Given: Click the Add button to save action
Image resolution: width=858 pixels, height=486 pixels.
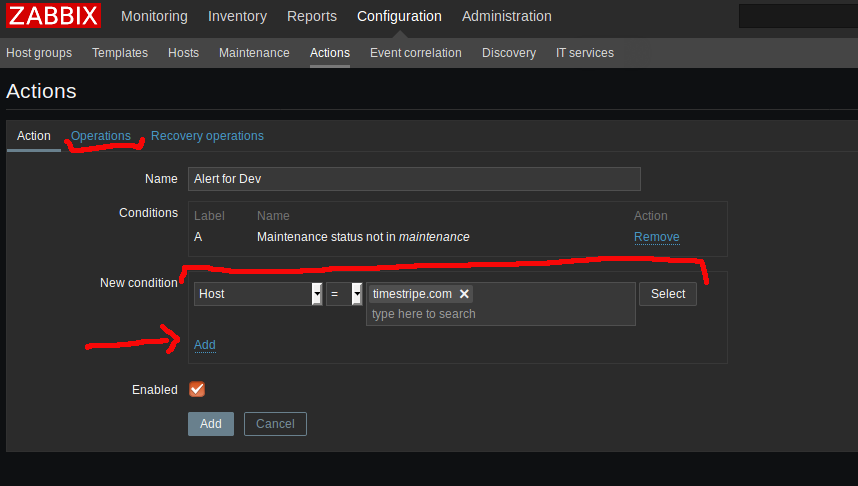Looking at the screenshot, I should 210,424.
